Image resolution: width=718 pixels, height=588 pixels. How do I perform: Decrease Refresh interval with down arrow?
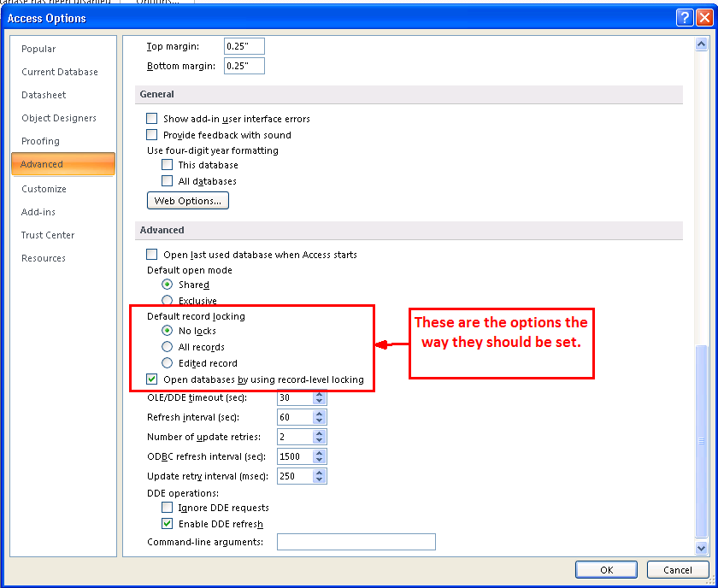click(319, 420)
